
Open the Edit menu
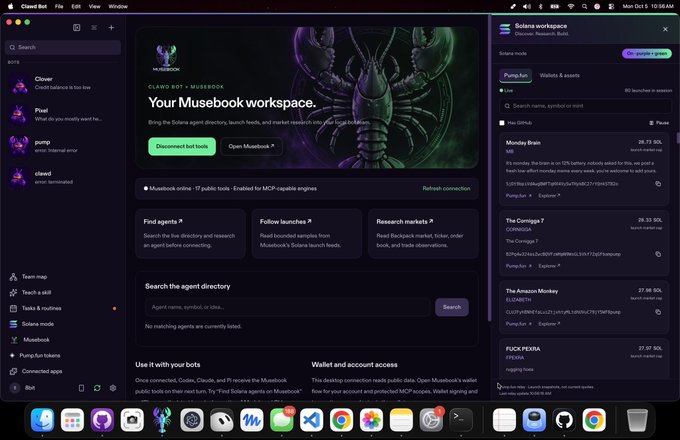click(x=76, y=7)
